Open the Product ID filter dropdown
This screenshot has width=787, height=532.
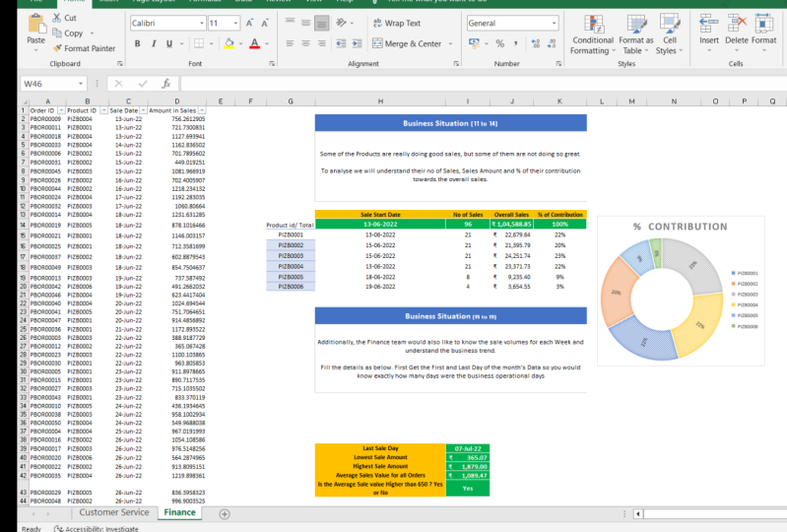(x=103, y=110)
